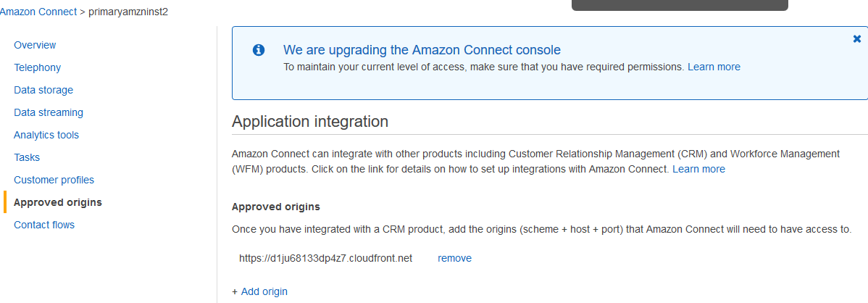Click the Application integration heading
This screenshot has height=303, width=868.
(310, 121)
